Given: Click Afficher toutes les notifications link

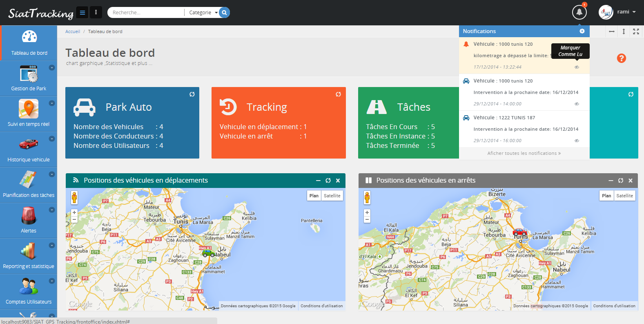Looking at the screenshot, I should (x=524, y=153).
